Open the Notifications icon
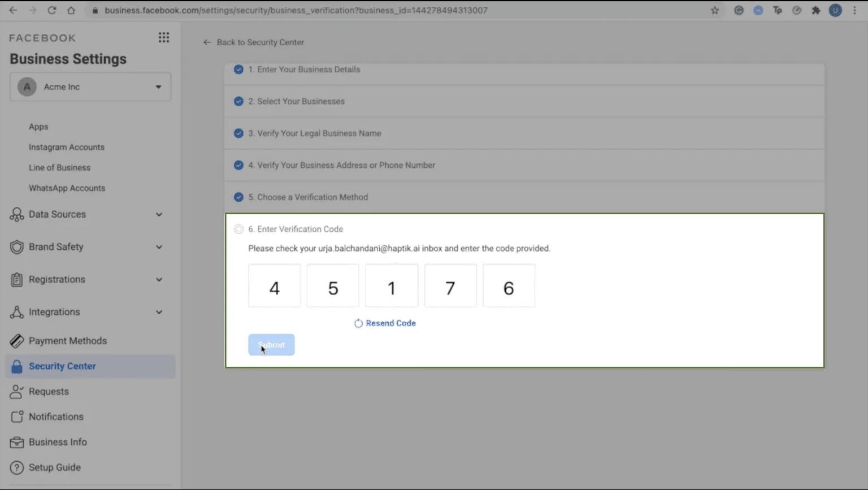This screenshot has height=490, width=868. [16, 417]
